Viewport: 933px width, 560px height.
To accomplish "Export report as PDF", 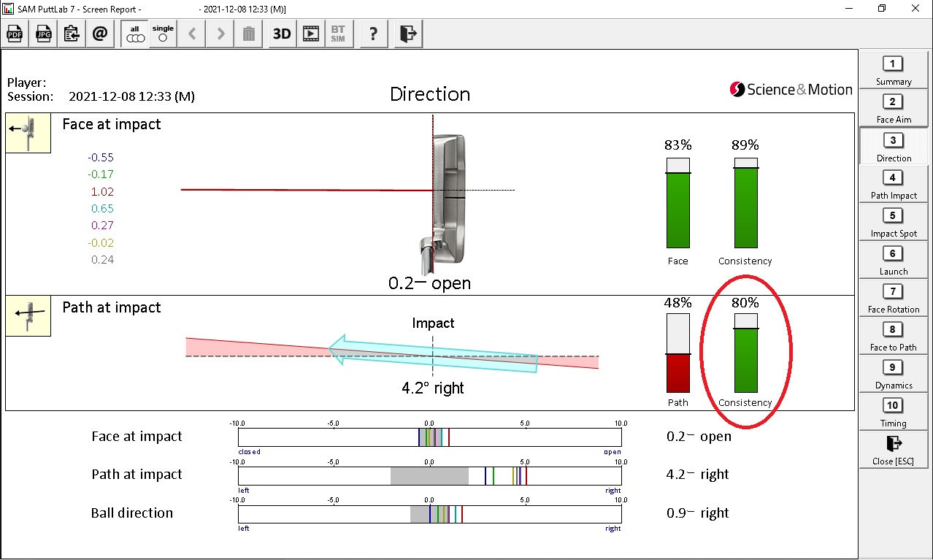I will (x=15, y=34).
